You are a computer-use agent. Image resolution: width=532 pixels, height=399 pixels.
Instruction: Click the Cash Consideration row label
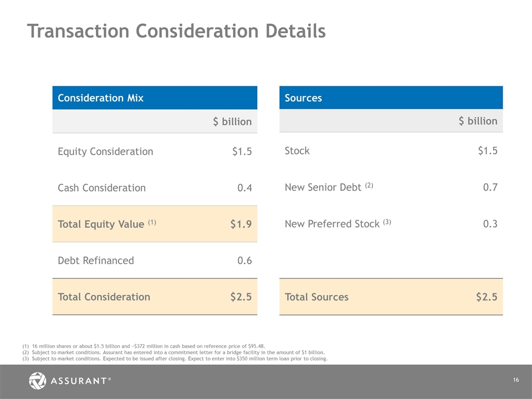pyautogui.click(x=101, y=188)
